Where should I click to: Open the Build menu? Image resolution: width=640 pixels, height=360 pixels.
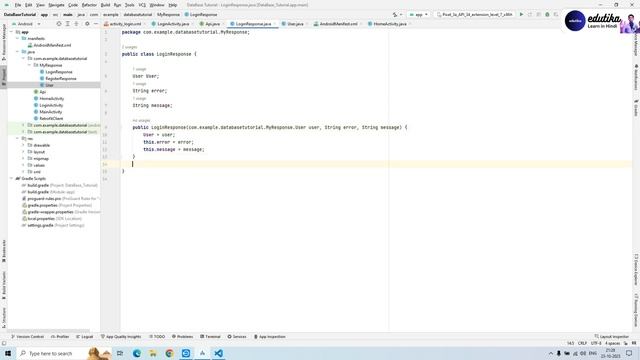(x=105, y=5)
